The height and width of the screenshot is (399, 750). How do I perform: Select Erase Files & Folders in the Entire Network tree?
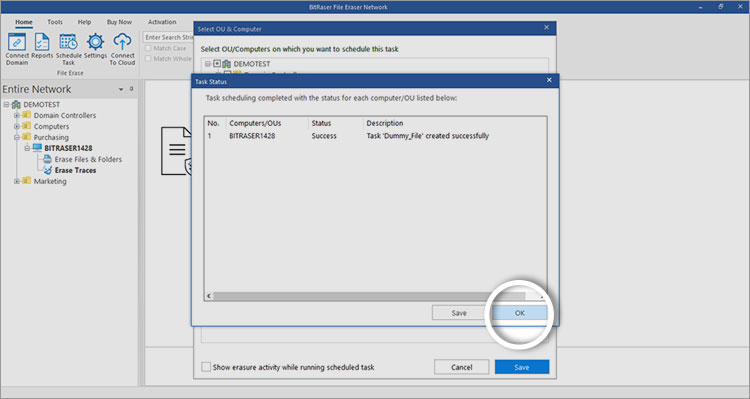(x=88, y=159)
